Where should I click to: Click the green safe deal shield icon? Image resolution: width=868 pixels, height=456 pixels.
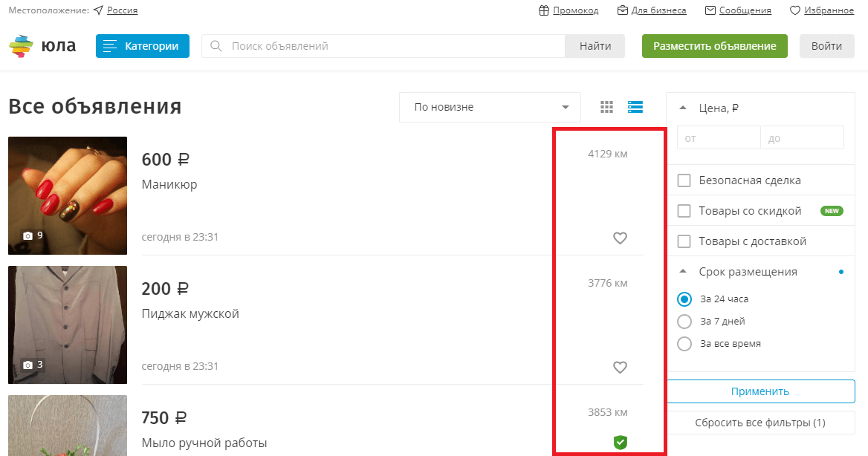620,443
